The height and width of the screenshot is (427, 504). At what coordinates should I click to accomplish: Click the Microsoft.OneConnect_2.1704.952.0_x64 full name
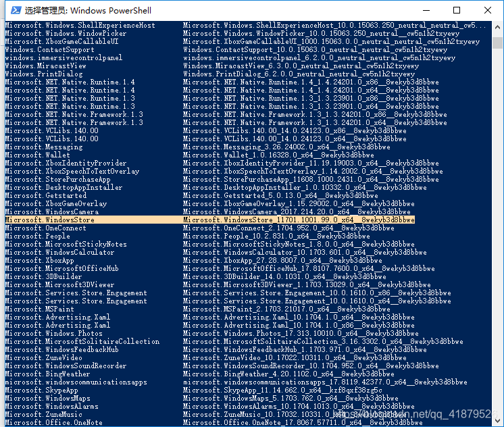(x=288, y=228)
